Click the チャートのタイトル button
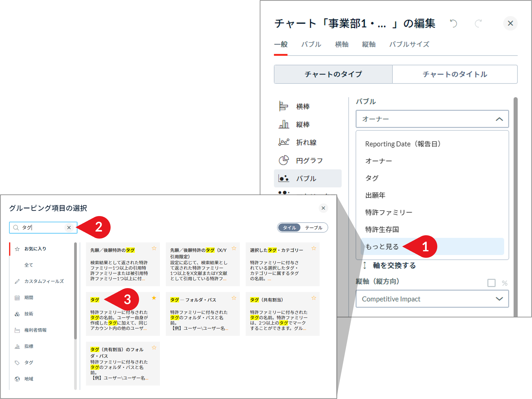This screenshot has width=532, height=399. 455,74
